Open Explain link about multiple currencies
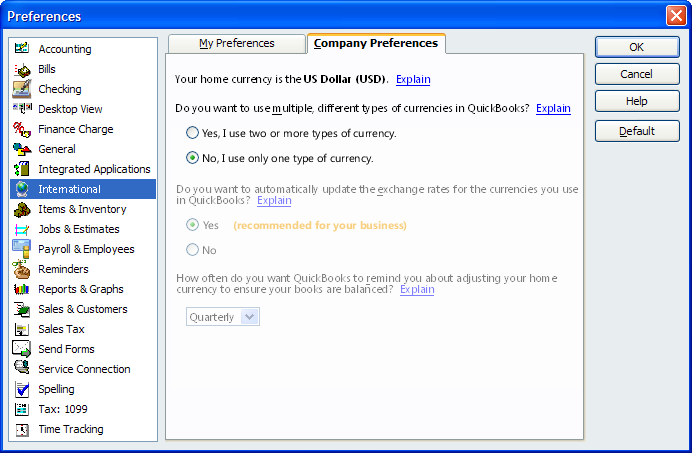Image resolution: width=692 pixels, height=453 pixels. [x=553, y=108]
